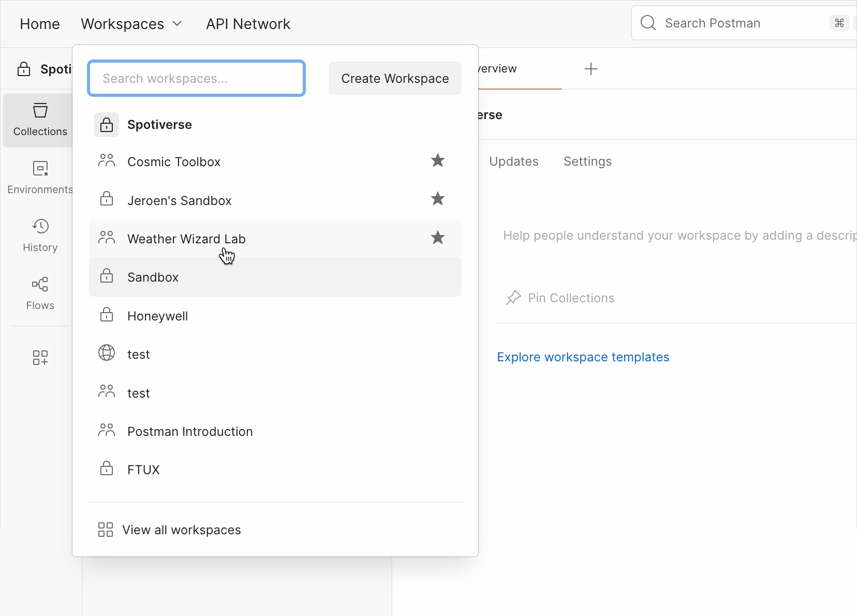Open the API Network menu item
This screenshot has height=616, width=857.
[x=248, y=24]
